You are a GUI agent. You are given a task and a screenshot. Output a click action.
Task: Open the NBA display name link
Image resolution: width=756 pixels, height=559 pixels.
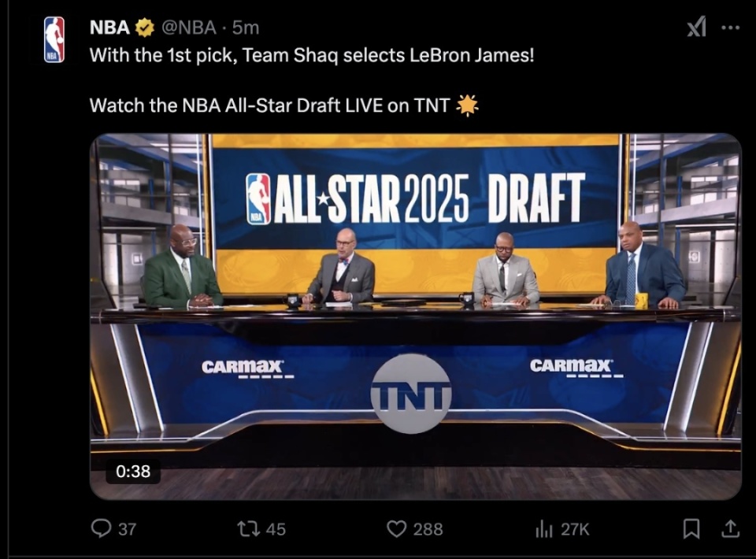click(x=109, y=28)
